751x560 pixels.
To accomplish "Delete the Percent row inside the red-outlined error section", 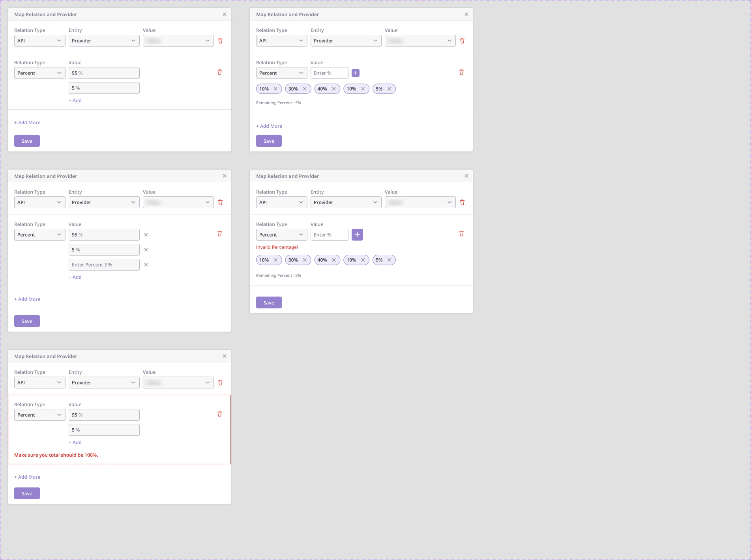I will coord(220,414).
